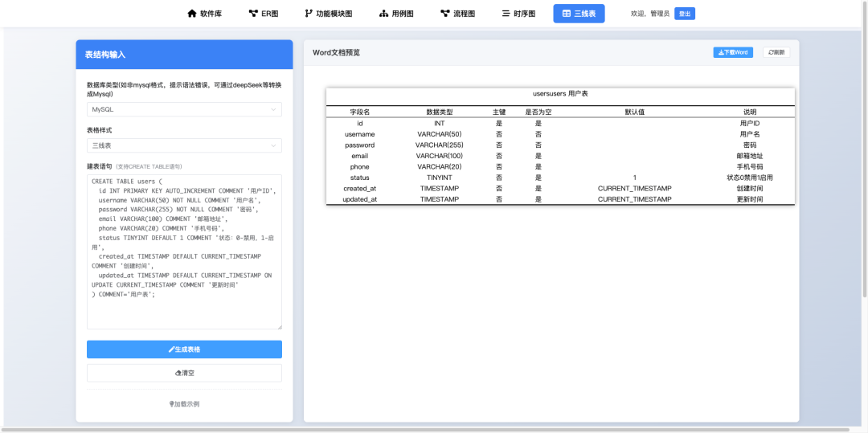
Task: Click the lines icon beside 时序图
Action: [506, 14]
